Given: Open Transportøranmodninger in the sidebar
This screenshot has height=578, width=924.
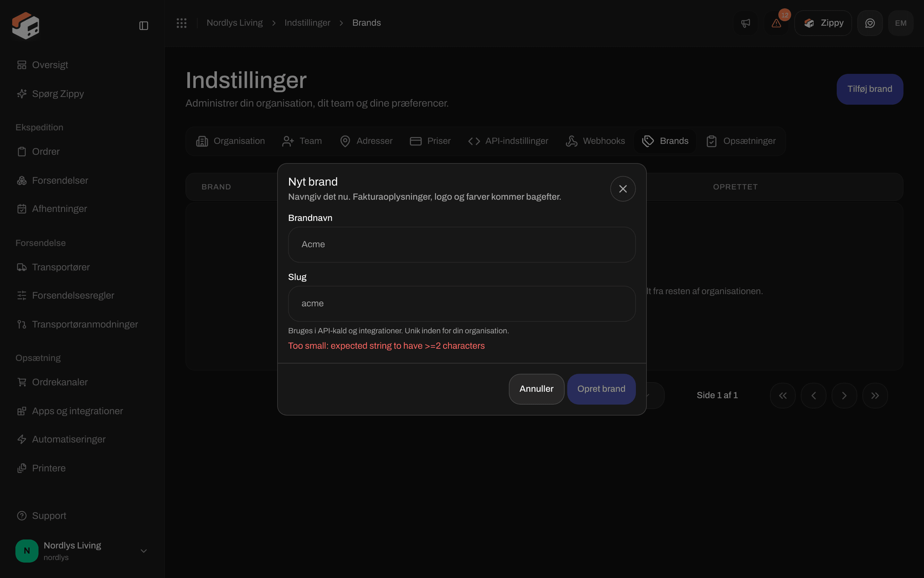Looking at the screenshot, I should click(x=82, y=324).
